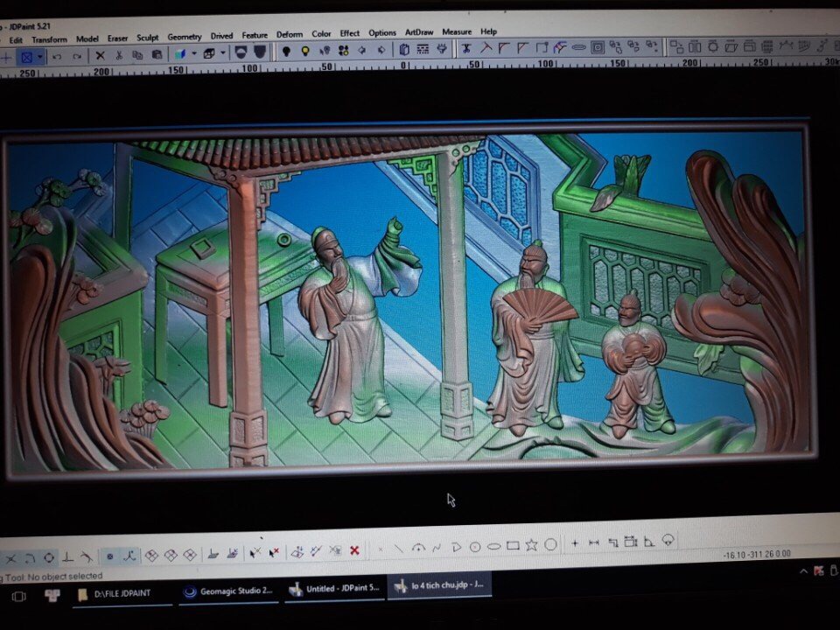Open the Transform menu
Screen dimensions: 840x630
49,39
